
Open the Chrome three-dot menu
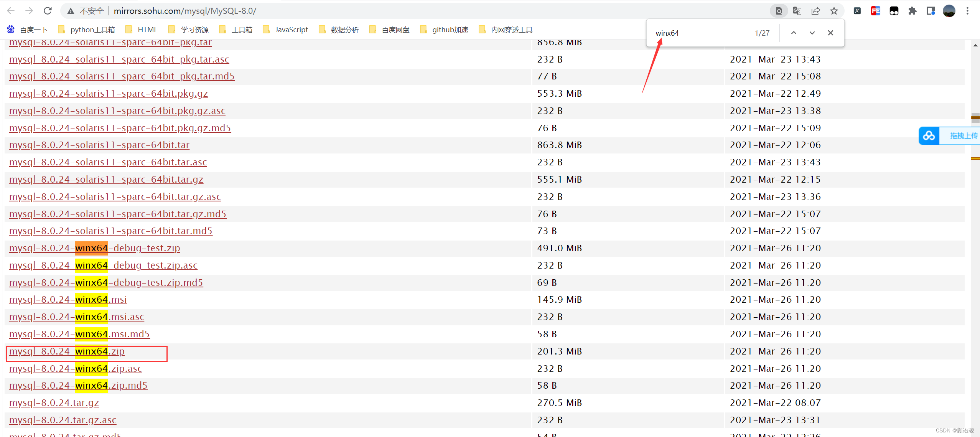coord(967,11)
